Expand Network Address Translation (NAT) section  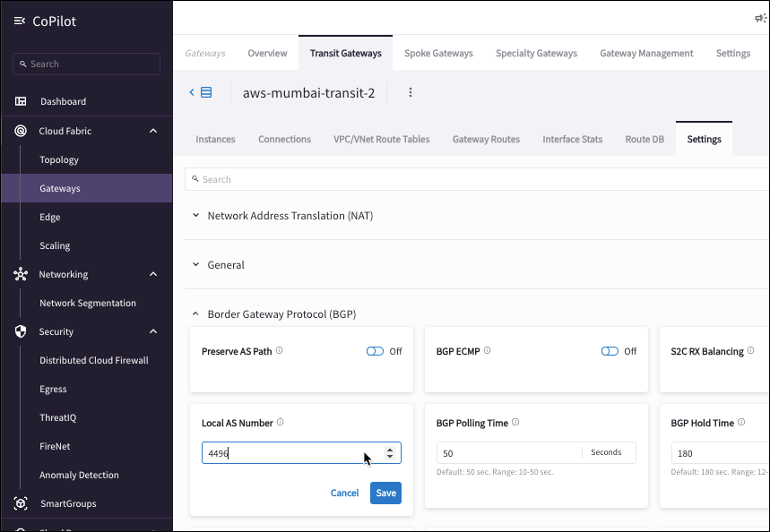click(x=196, y=216)
